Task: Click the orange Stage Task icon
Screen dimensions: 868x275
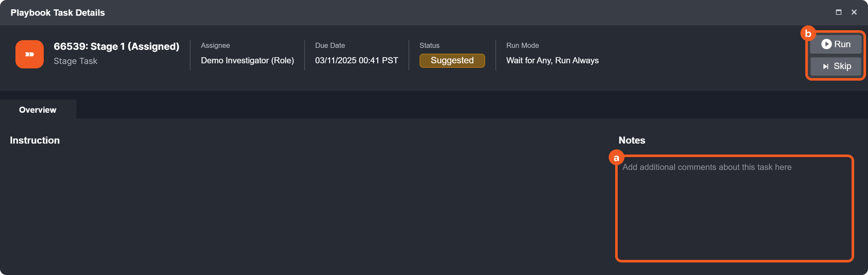Action: pyautogui.click(x=30, y=54)
